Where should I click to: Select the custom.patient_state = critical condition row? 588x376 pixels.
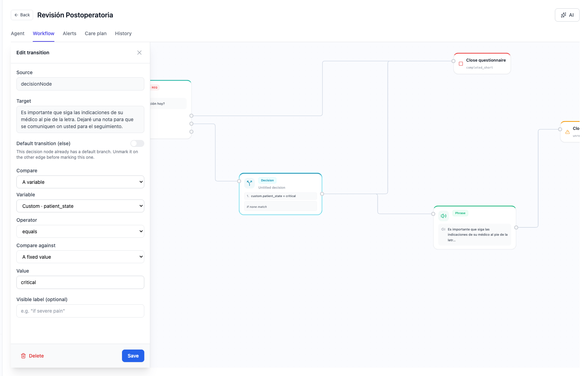(x=281, y=196)
